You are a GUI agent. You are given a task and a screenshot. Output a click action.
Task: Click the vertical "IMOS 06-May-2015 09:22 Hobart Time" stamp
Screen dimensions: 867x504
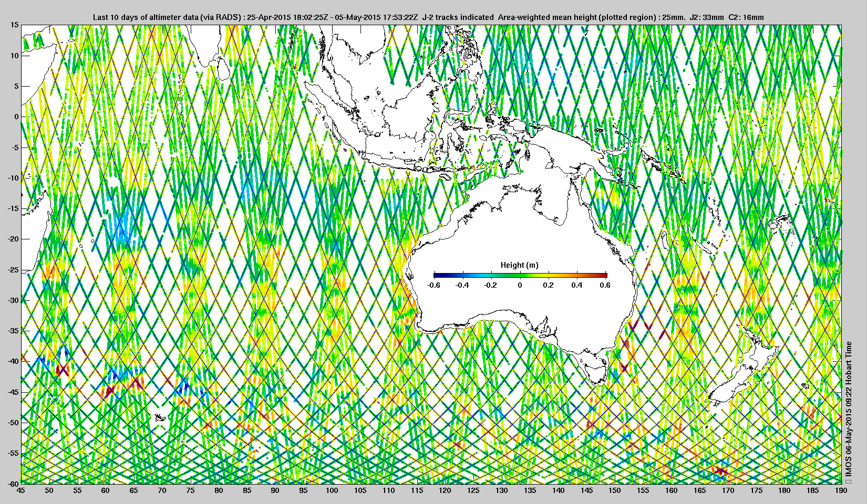point(849,409)
